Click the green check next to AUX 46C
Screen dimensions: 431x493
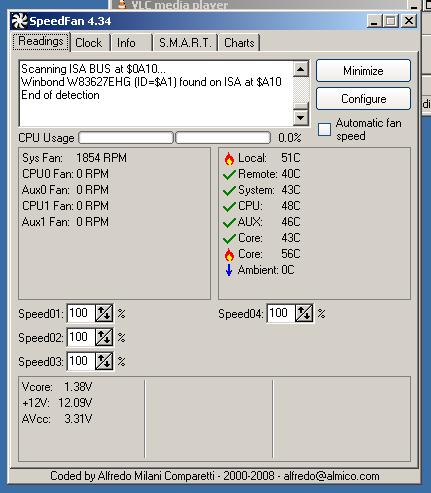click(x=229, y=222)
